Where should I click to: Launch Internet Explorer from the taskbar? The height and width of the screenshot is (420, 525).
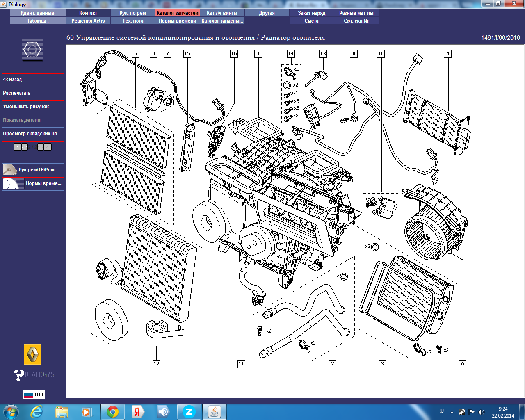(37, 412)
